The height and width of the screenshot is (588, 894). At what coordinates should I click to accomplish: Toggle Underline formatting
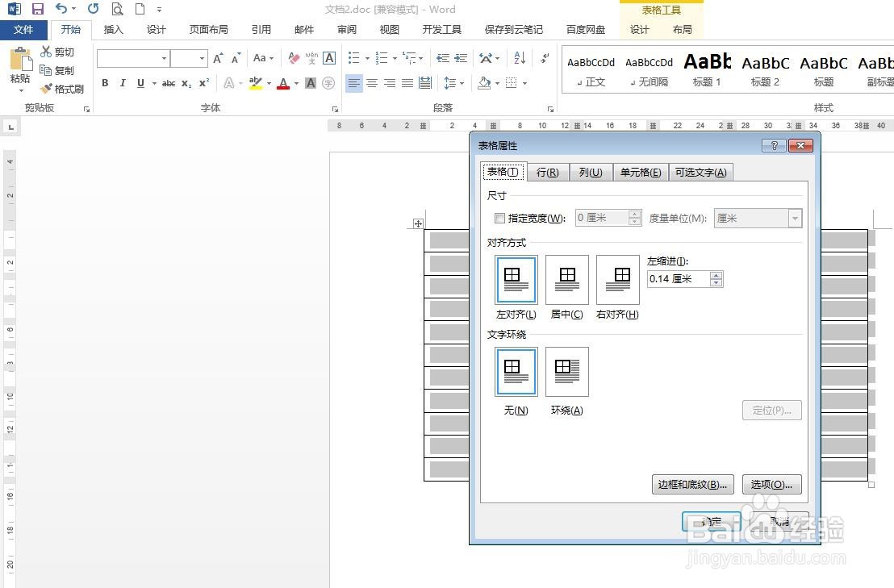point(140,83)
